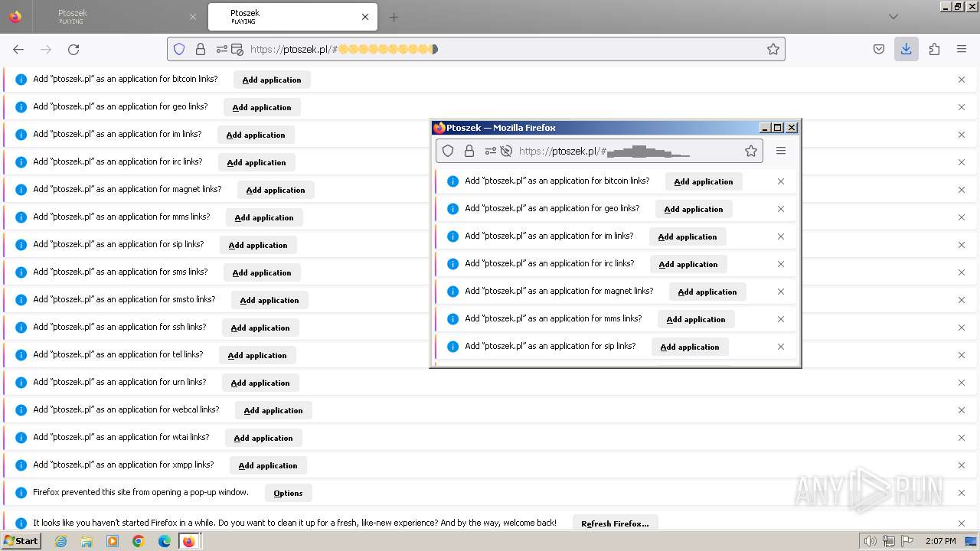Open media player icon on taskbar
Viewport: 980px width, 551px height.
click(113, 541)
